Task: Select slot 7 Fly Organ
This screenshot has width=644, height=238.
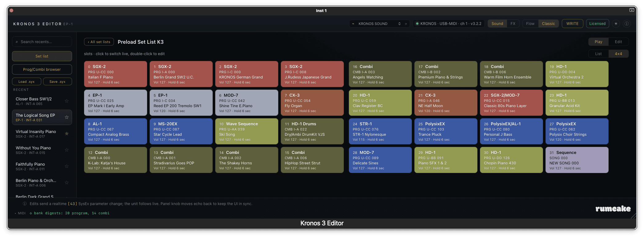Action: click(312, 103)
